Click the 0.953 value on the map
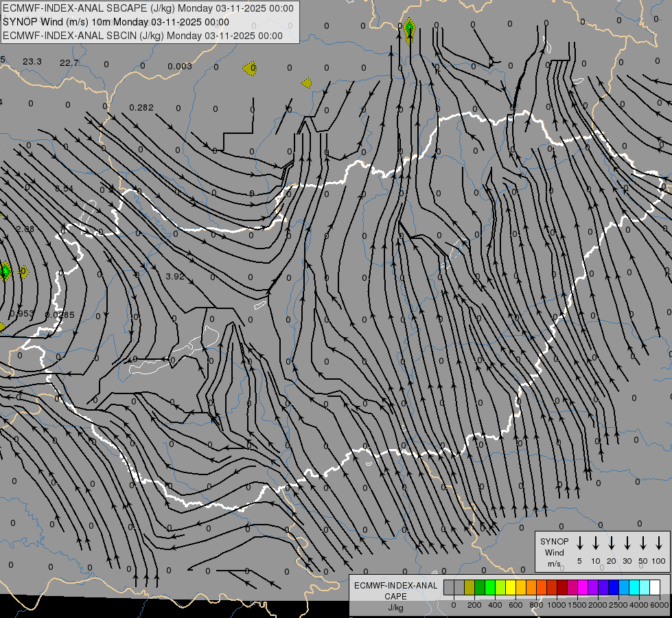672x618 pixels. click(22, 314)
